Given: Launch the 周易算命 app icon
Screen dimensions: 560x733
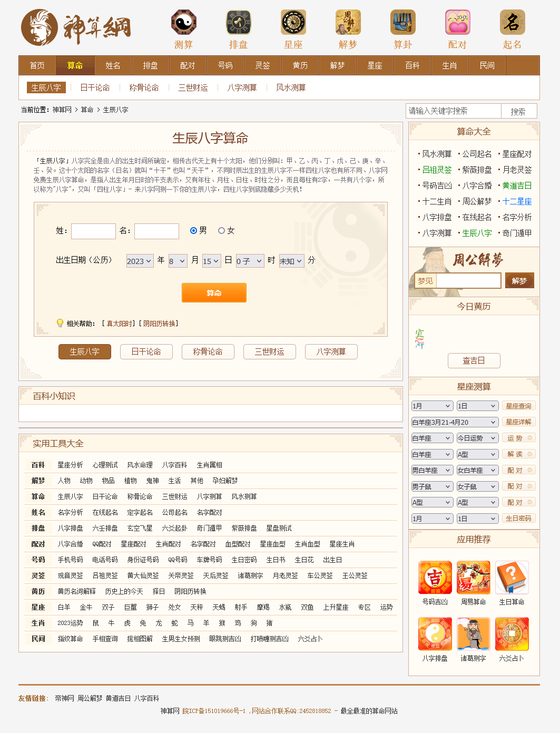Looking at the screenshot, I should point(473,578).
